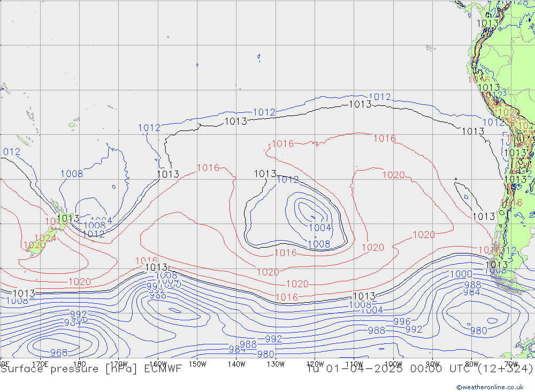The image size is (535, 392).
Task: Click the 968 isobar label
Action: click(59, 352)
